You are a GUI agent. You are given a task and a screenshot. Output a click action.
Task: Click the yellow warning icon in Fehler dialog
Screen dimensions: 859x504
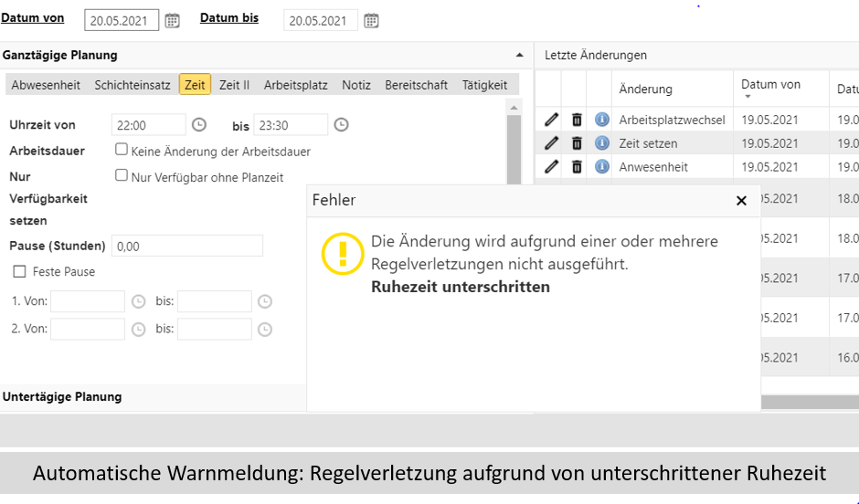pyautogui.click(x=343, y=253)
